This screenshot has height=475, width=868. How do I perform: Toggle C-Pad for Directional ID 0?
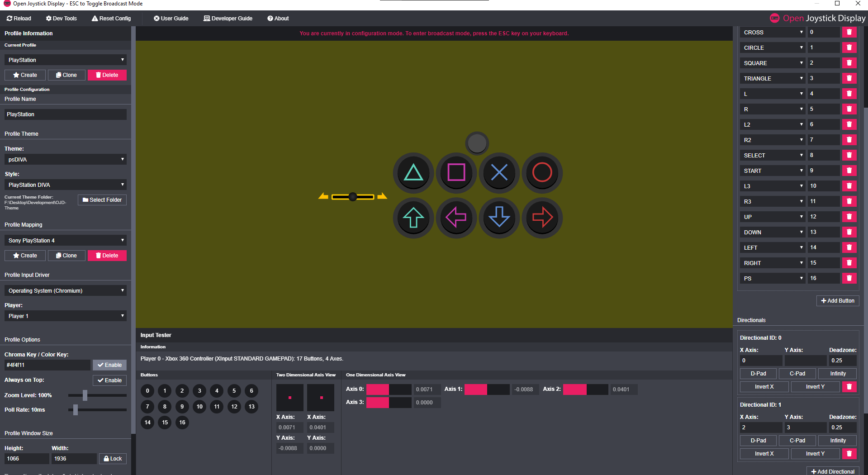[x=797, y=374]
